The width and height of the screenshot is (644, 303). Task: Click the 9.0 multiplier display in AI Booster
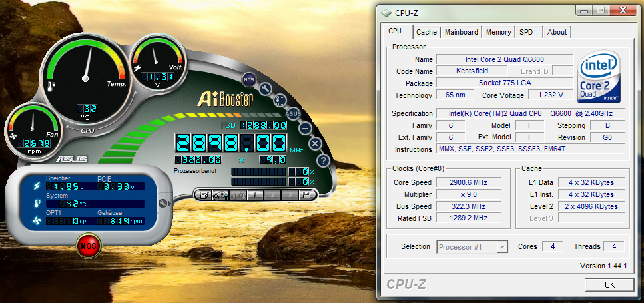(272, 160)
